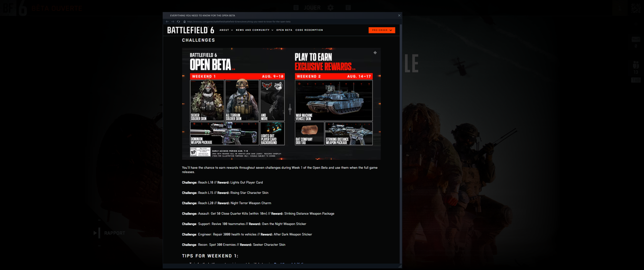Viewport: 644px width, 270px height.
Task: Click the Lights Out Player Card Background image
Action: click(272, 133)
